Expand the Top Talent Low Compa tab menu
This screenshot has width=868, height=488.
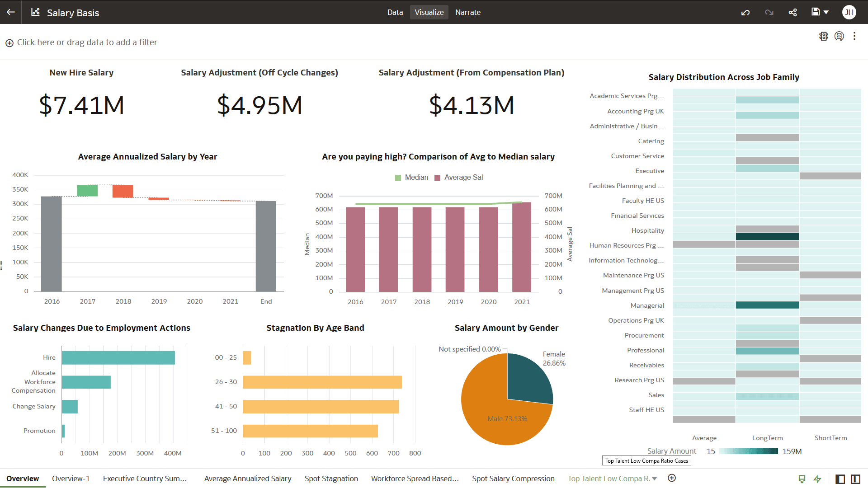pyautogui.click(x=655, y=479)
